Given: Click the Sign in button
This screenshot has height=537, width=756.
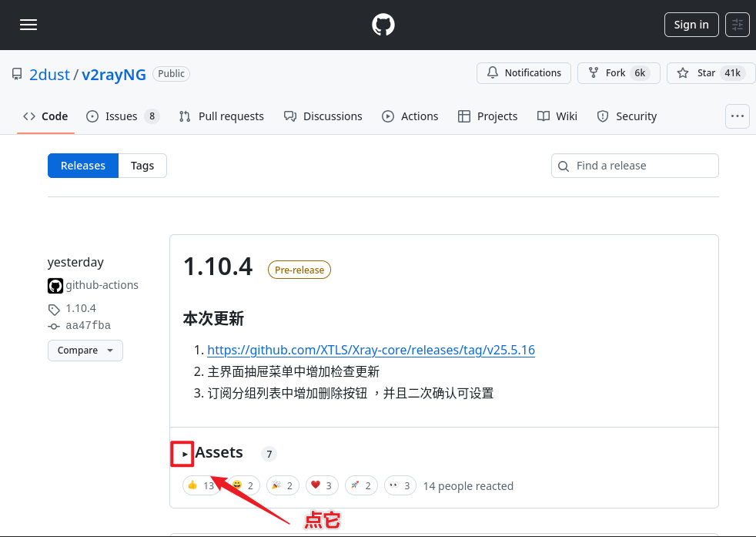Looking at the screenshot, I should (x=691, y=25).
